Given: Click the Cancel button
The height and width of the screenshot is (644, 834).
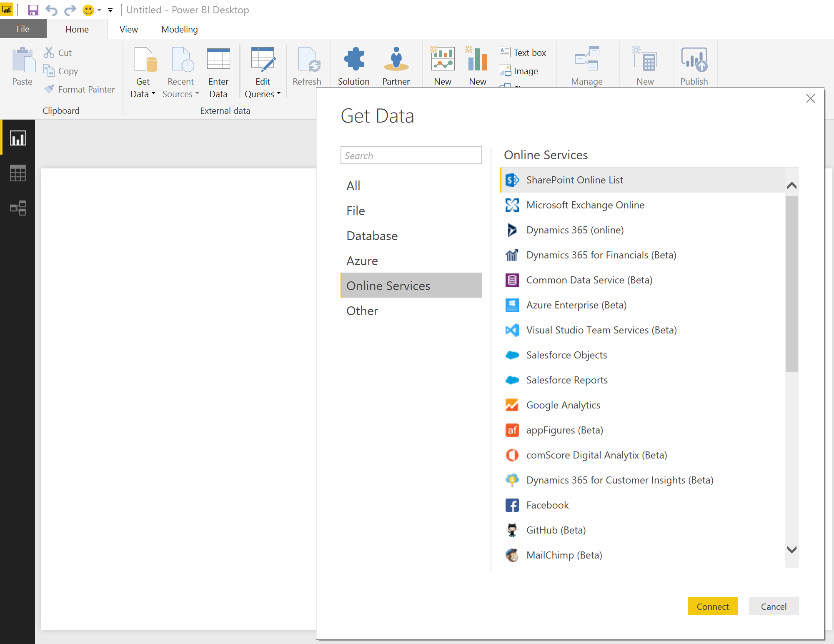Looking at the screenshot, I should click(774, 606).
